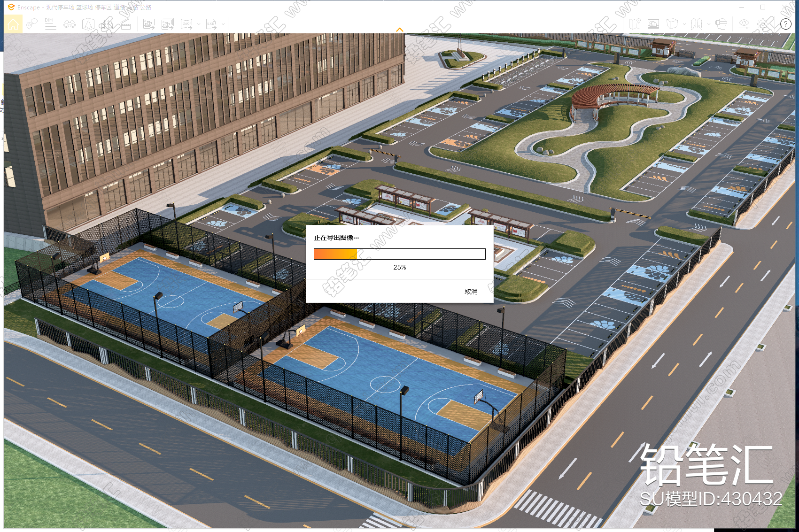Viewport: 799px width, 532px height.
Task: Expand the navigation mode dropdown arrow
Action: tap(708, 24)
